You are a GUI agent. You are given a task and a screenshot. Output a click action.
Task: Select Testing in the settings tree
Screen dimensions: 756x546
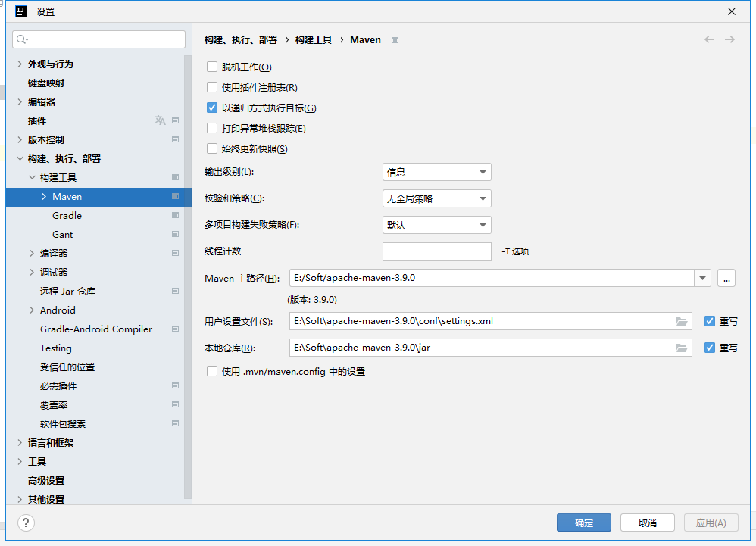click(x=56, y=348)
